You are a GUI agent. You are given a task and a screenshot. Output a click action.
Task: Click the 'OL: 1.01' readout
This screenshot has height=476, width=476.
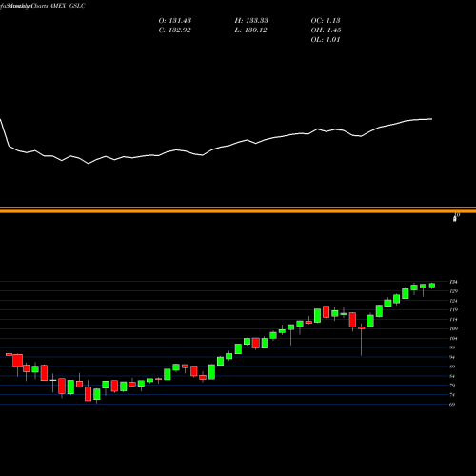tap(326, 40)
